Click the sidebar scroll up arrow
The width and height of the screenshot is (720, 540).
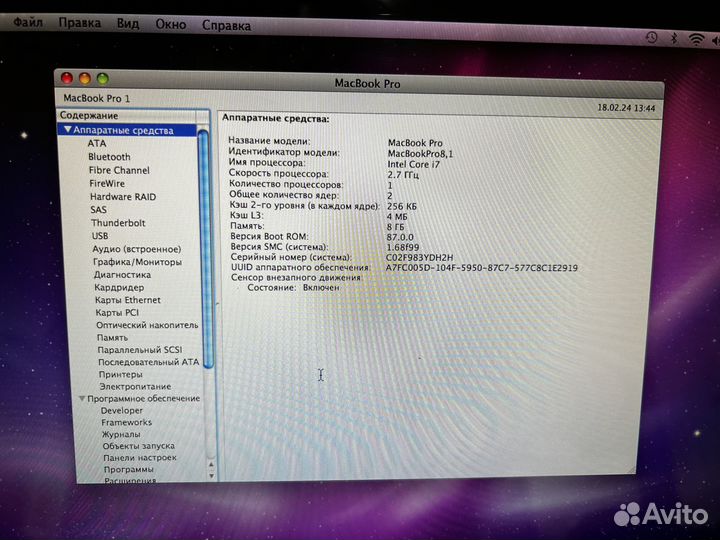pos(211,465)
